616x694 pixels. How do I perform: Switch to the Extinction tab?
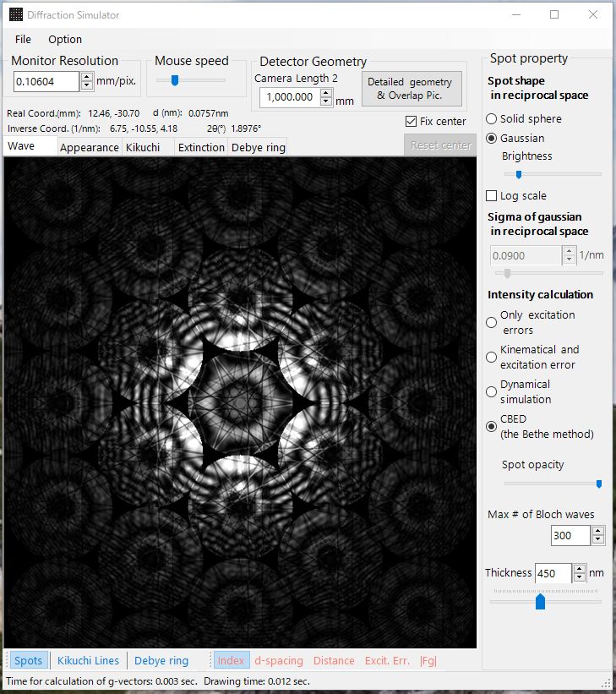click(x=201, y=147)
